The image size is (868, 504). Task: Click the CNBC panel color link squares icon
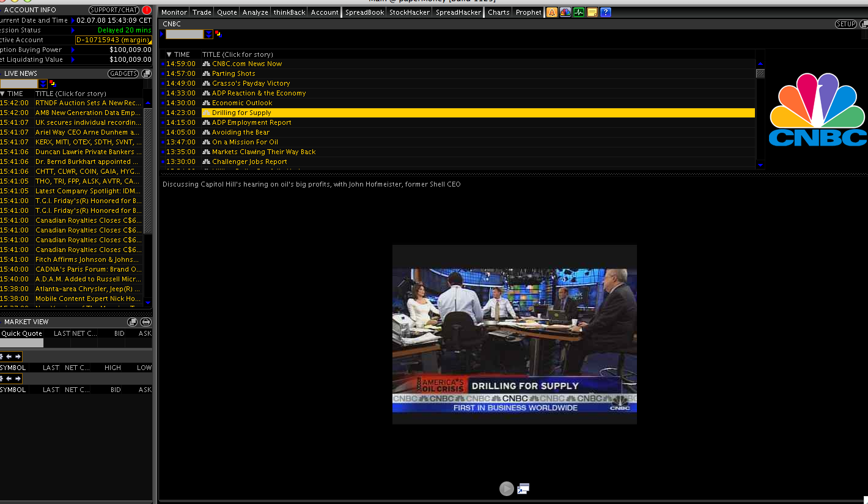[x=218, y=34]
